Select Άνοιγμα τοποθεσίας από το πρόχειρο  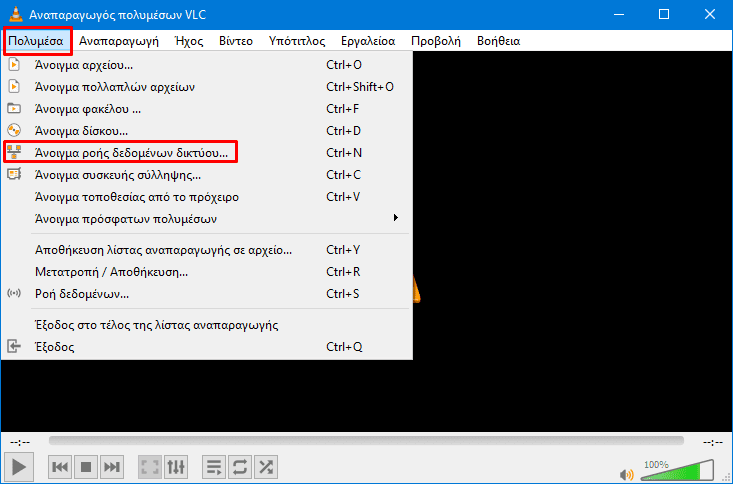tap(207, 196)
